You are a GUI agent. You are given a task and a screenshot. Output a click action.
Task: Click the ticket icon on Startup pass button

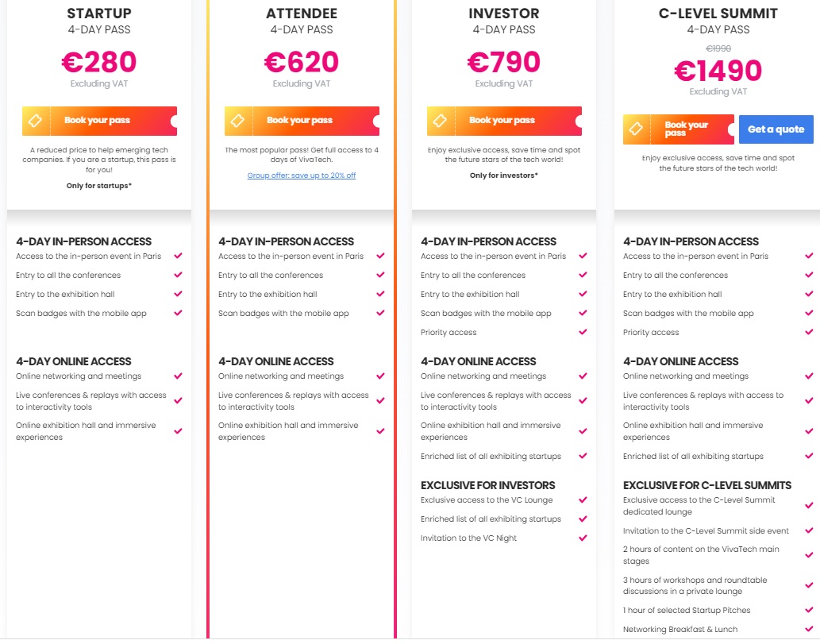pyautogui.click(x=36, y=121)
